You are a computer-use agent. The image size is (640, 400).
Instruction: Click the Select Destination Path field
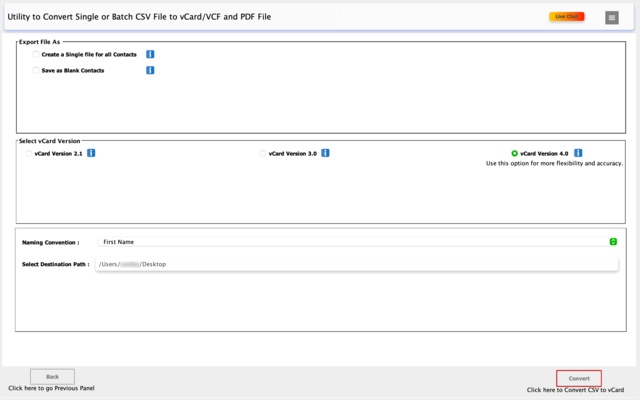pyautogui.click(x=357, y=264)
